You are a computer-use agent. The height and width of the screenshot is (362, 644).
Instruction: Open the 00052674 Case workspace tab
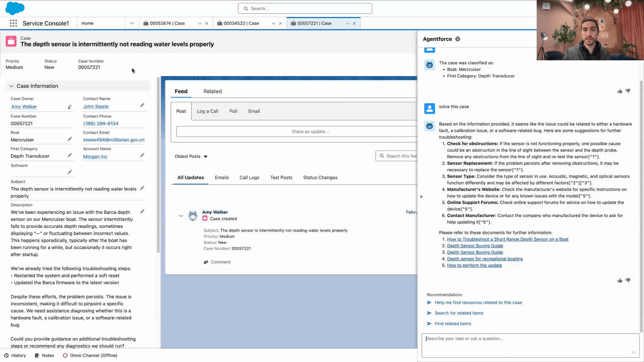click(167, 23)
